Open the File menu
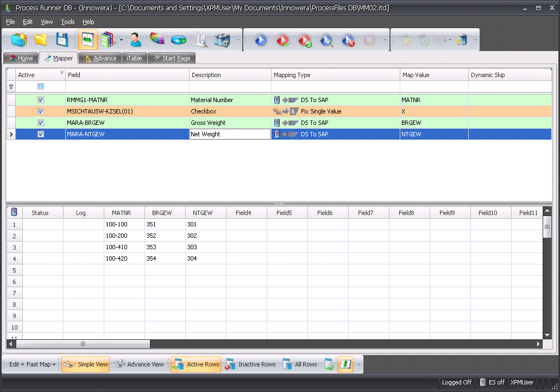Viewport: 560px width, 392px height. point(10,22)
